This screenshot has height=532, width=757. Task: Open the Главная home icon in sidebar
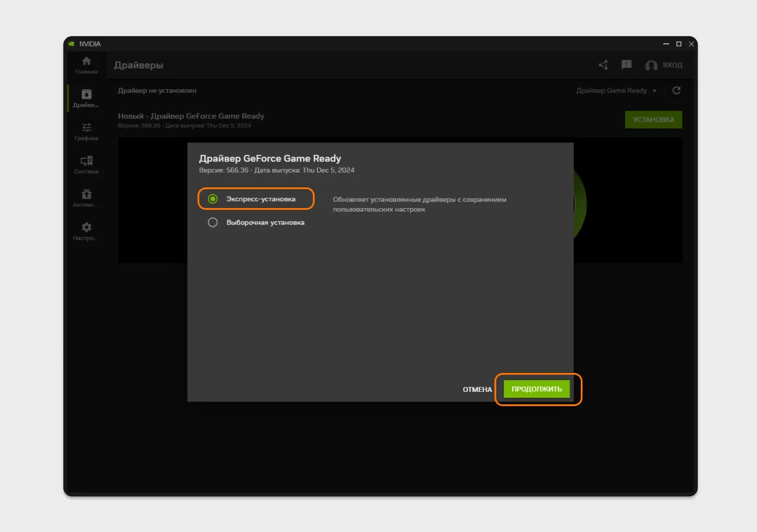point(86,61)
